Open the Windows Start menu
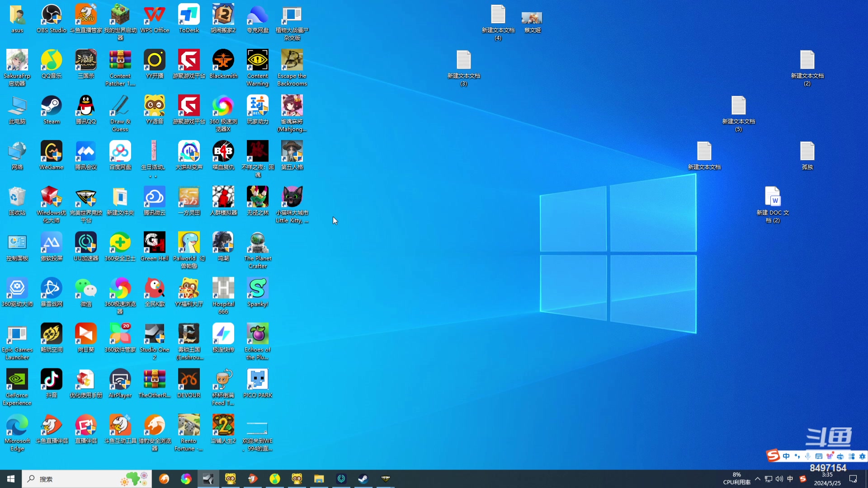The image size is (868, 488). click(11, 479)
